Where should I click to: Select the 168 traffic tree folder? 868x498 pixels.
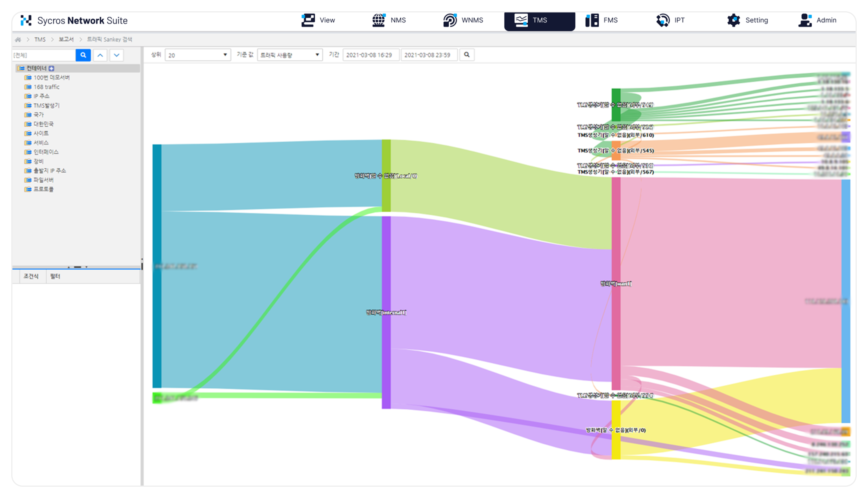[47, 87]
